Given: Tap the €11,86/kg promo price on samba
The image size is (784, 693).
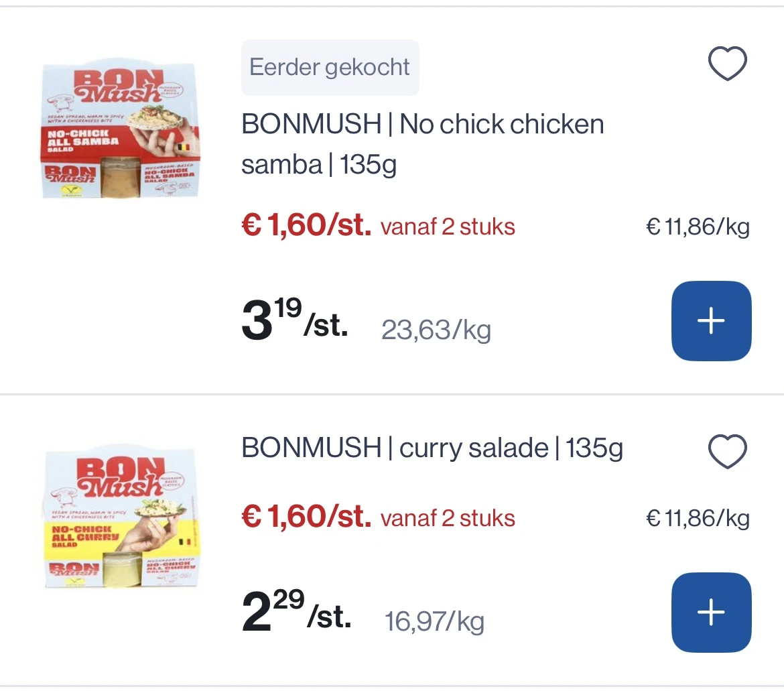Looking at the screenshot, I should 698,227.
